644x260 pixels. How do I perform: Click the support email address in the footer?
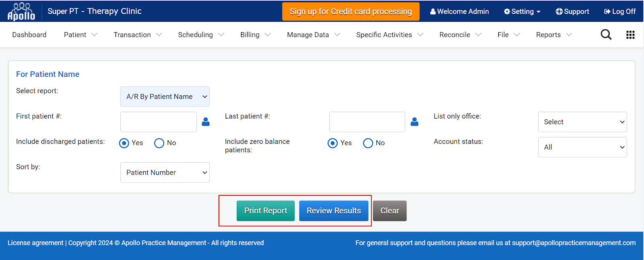pyautogui.click(x=574, y=243)
